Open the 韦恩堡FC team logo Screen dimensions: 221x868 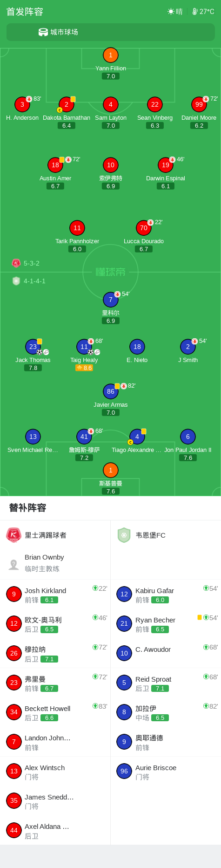point(124,535)
